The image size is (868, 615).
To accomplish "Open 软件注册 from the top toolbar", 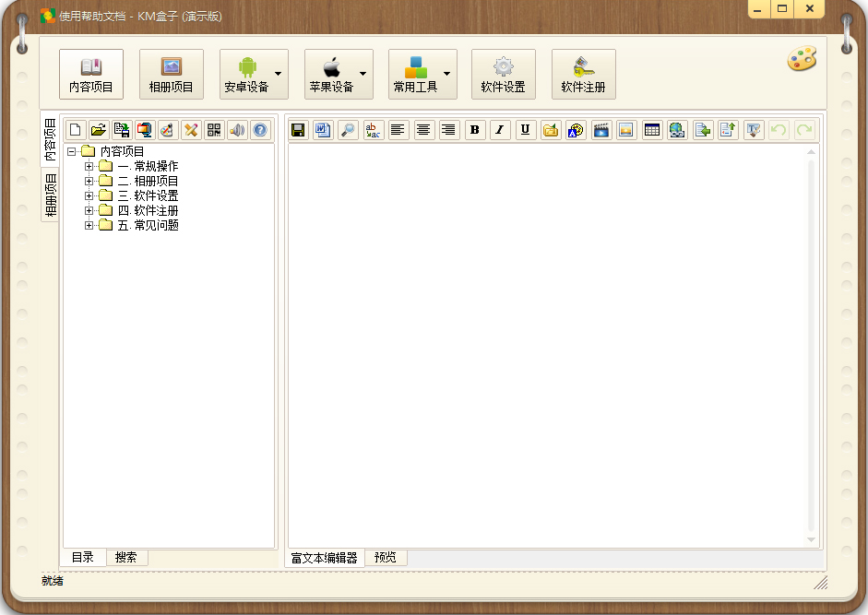I will coord(583,74).
